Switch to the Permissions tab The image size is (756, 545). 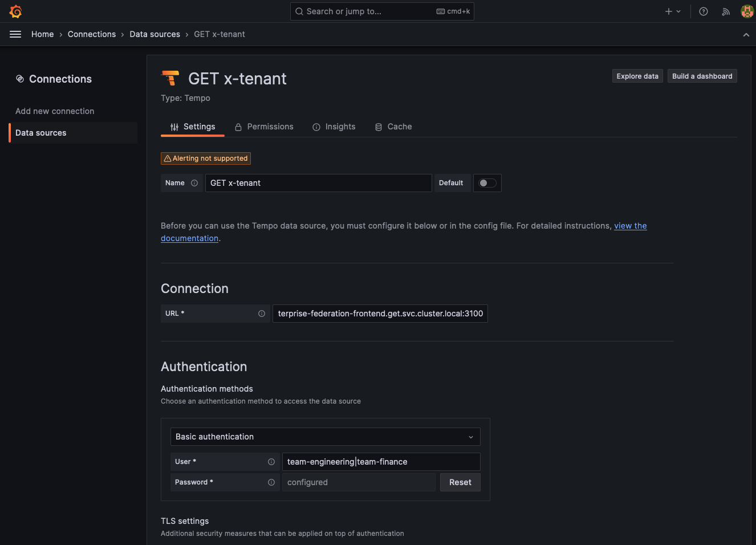pos(264,127)
